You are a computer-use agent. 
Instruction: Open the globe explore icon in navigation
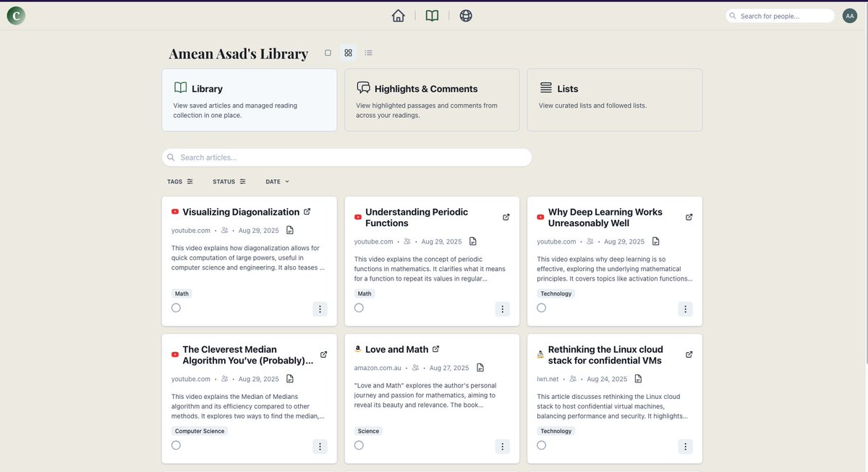click(466, 15)
